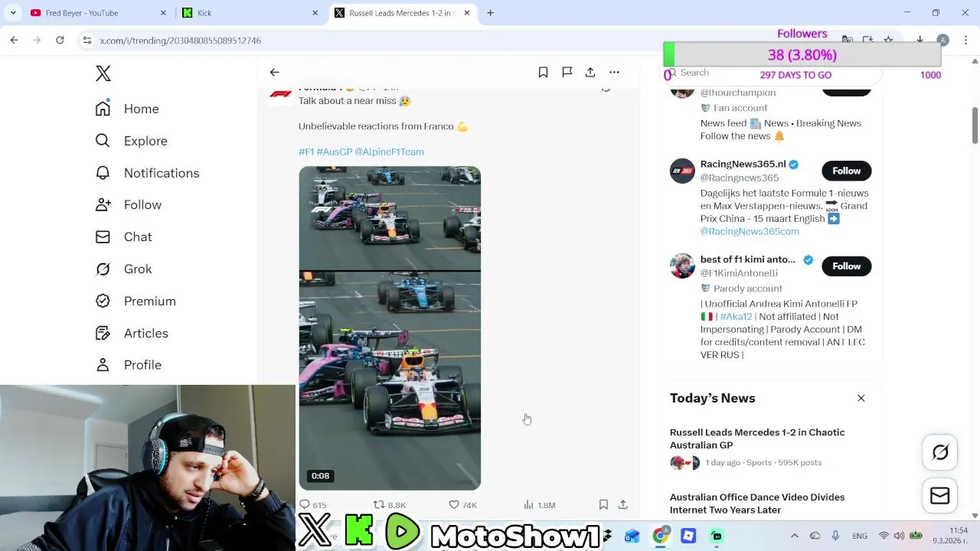Open view analytics showing 1.8M

pos(539,505)
